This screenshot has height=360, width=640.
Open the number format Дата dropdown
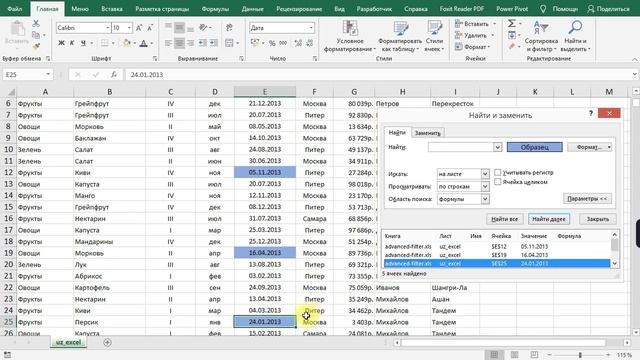pyautogui.click(x=311, y=28)
